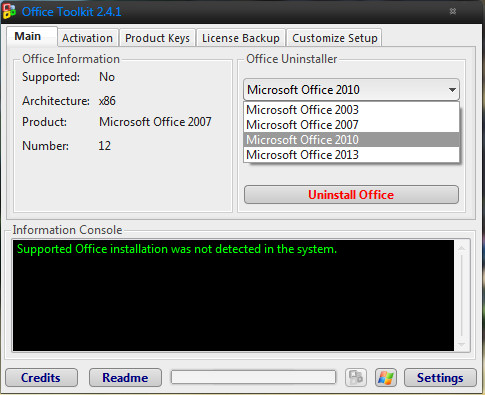This screenshot has height=395, width=485.
Task: Open the Readme button
Action: [x=125, y=378]
